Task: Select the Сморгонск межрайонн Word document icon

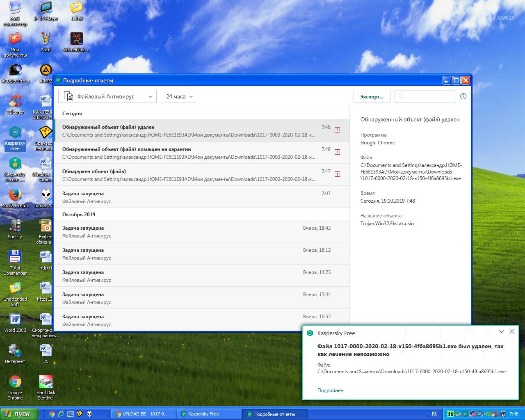Action: (x=46, y=325)
